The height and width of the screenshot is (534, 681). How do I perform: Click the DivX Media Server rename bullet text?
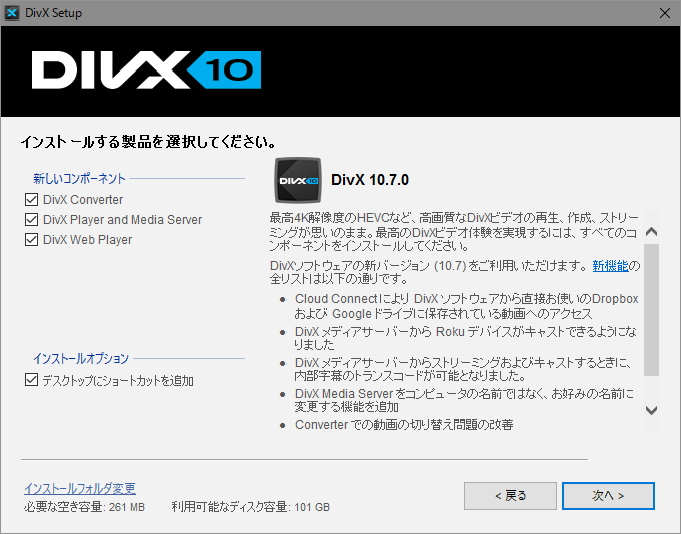464,400
